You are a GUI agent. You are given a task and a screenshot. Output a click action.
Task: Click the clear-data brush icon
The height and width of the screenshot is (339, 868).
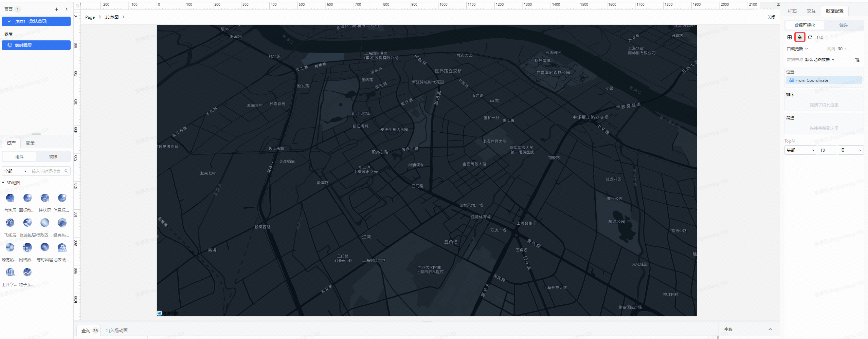[800, 37]
